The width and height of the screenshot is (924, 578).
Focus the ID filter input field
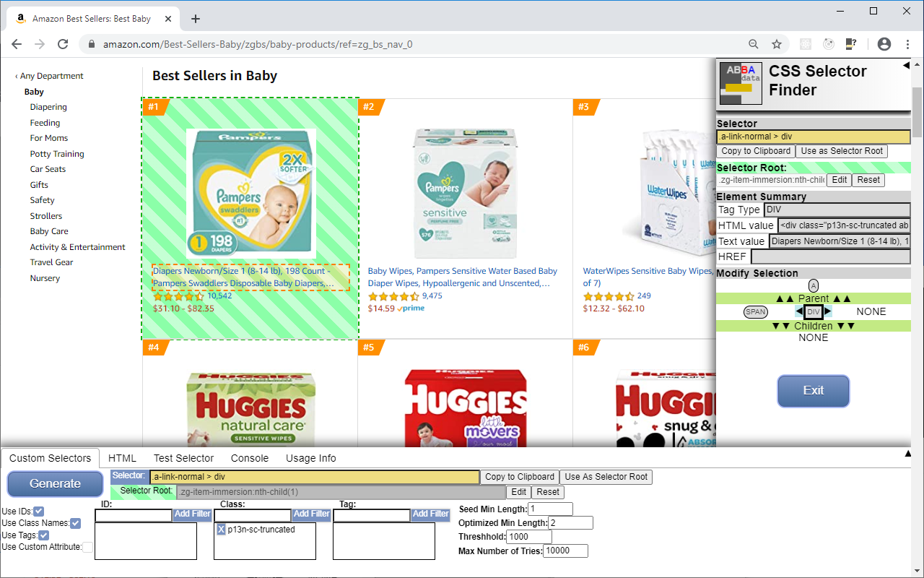coord(134,515)
